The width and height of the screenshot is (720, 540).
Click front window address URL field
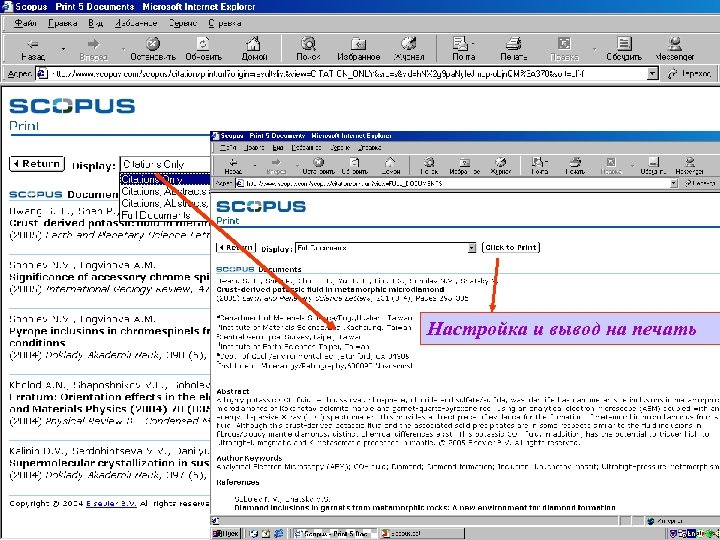coord(455,183)
